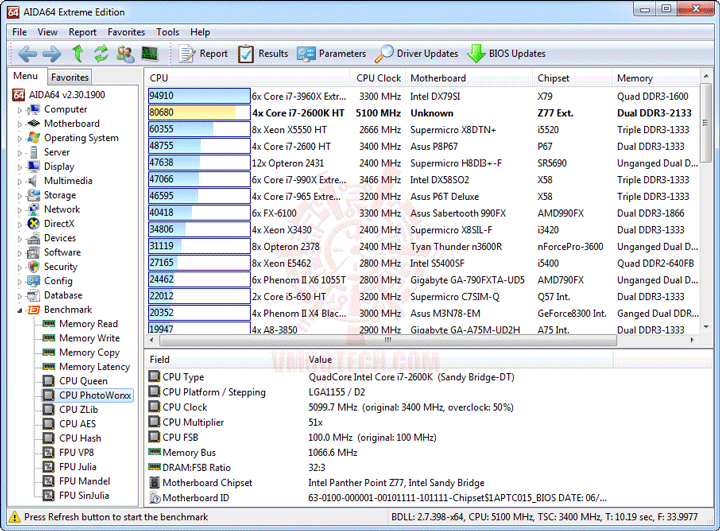Open the Favorites menu
The height and width of the screenshot is (531, 720).
click(126, 32)
